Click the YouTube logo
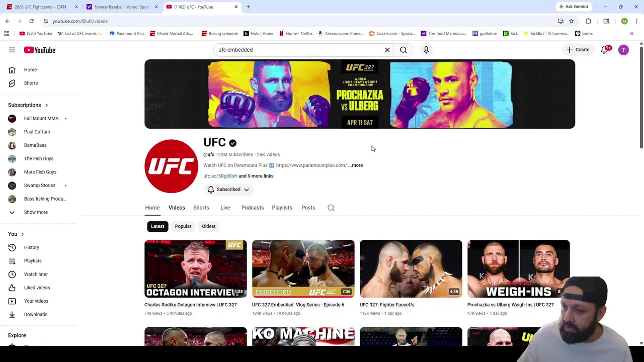 click(x=39, y=50)
